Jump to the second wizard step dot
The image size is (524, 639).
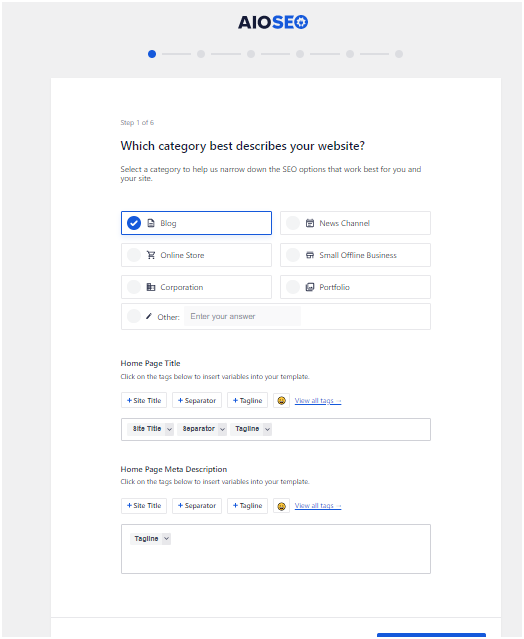tap(201, 54)
